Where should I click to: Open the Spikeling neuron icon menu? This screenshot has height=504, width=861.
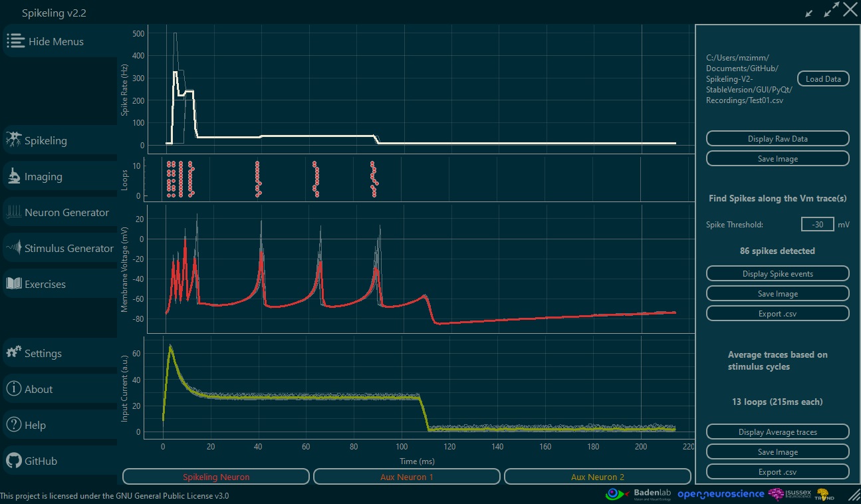coord(14,140)
